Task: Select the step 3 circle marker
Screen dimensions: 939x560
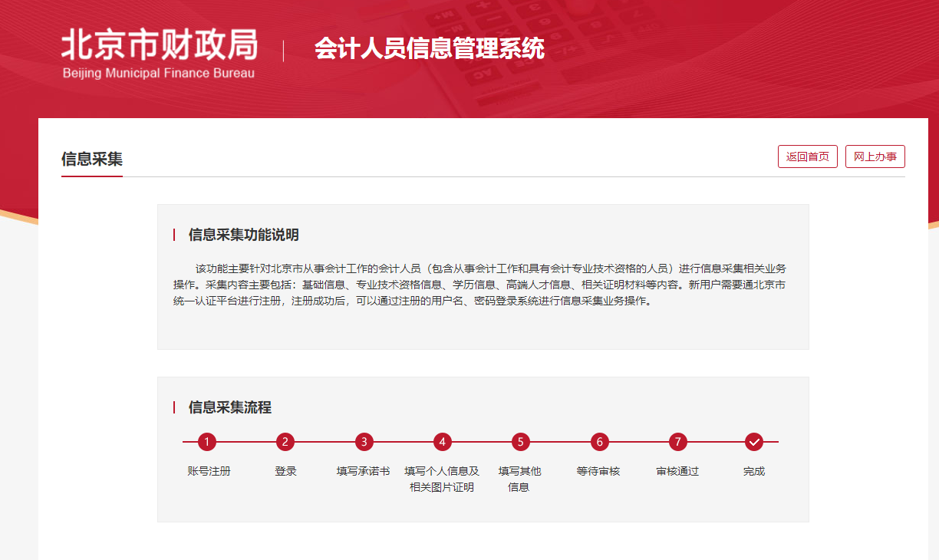Action: point(364,442)
